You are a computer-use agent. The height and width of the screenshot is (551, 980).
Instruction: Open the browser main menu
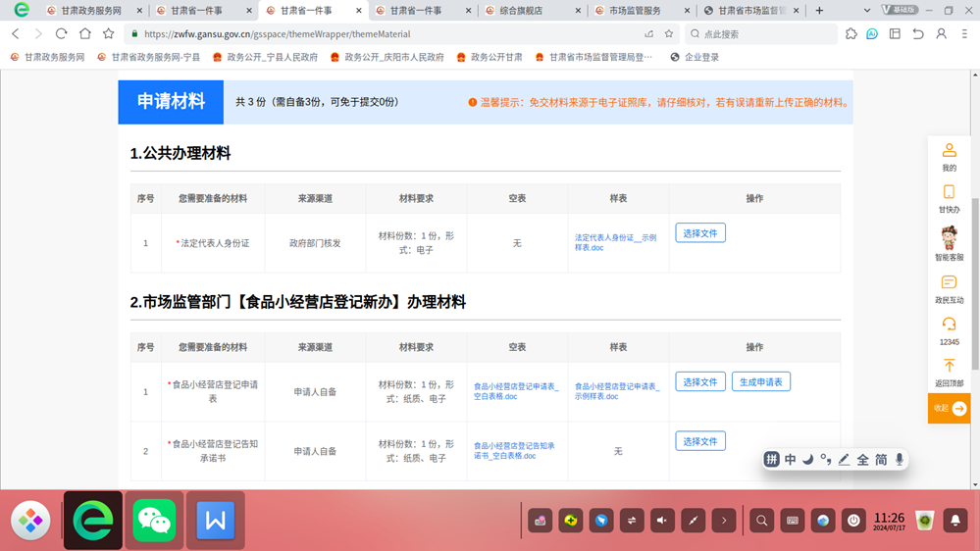[x=964, y=33]
